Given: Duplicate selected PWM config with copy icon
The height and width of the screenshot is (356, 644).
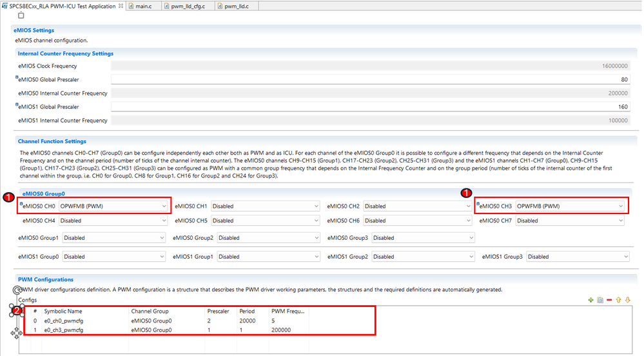Looking at the screenshot, I should [600, 300].
